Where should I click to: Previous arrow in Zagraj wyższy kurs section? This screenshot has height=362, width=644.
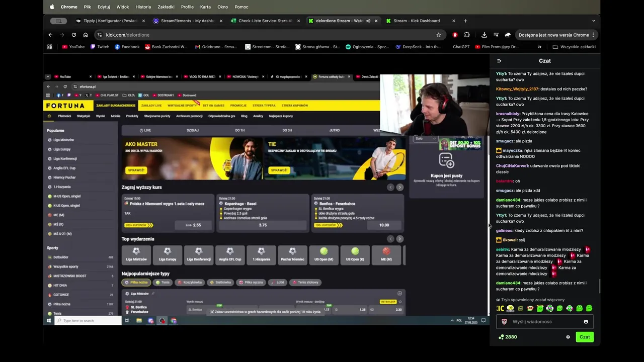(x=390, y=187)
